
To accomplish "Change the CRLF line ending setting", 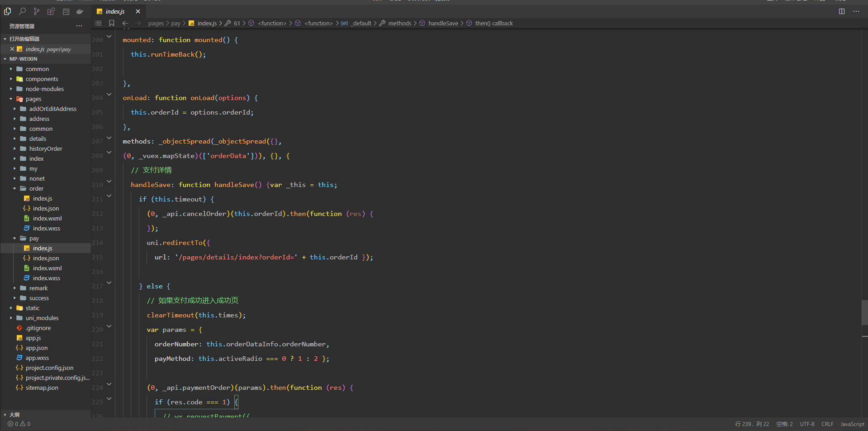I will point(827,424).
